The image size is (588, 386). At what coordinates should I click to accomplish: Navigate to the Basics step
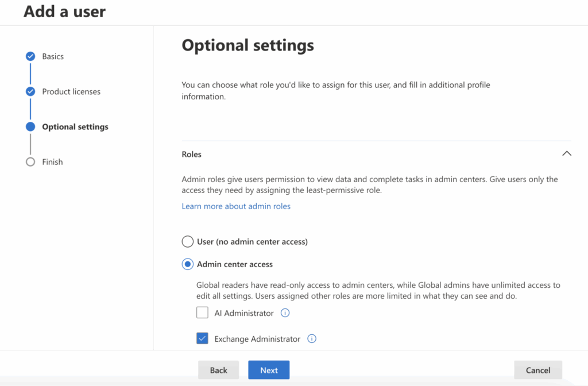pos(53,56)
